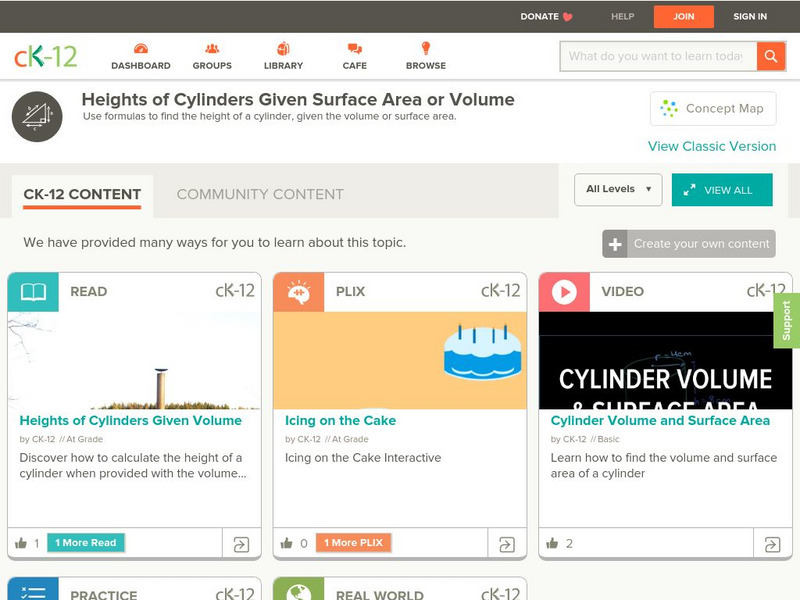Image resolution: width=800 pixels, height=600 pixels.
Task: Click the '1 More Read' button
Action: tap(86, 543)
